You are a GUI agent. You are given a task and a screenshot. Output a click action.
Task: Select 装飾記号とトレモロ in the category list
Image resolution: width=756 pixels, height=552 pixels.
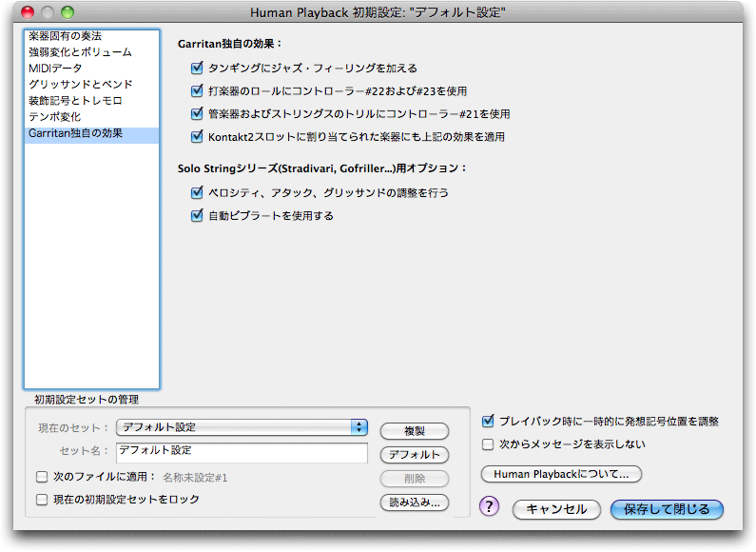(x=91, y=100)
